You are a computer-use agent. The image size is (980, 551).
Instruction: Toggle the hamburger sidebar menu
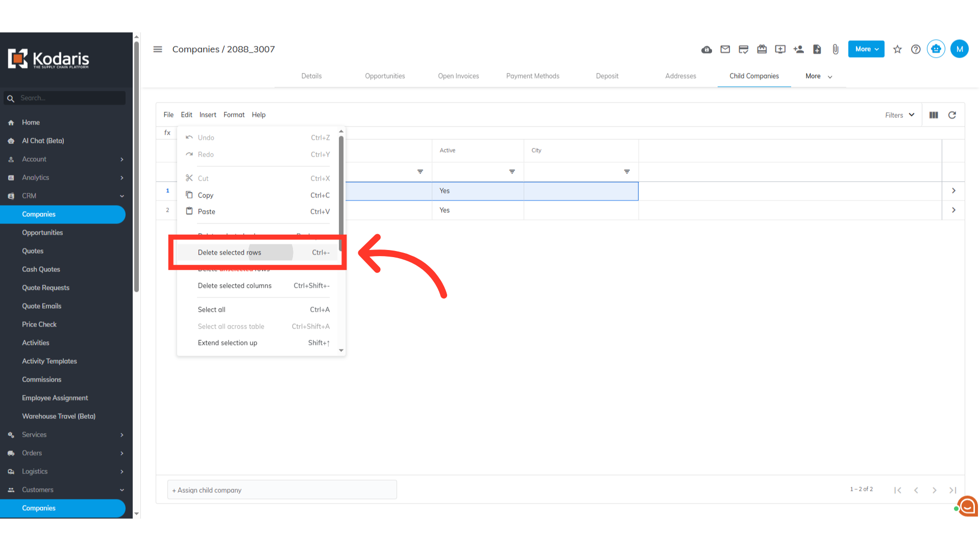(x=158, y=49)
